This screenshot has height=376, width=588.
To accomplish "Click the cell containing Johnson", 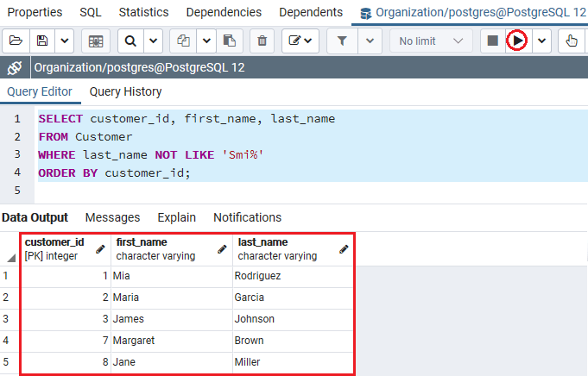I will pos(294,319).
